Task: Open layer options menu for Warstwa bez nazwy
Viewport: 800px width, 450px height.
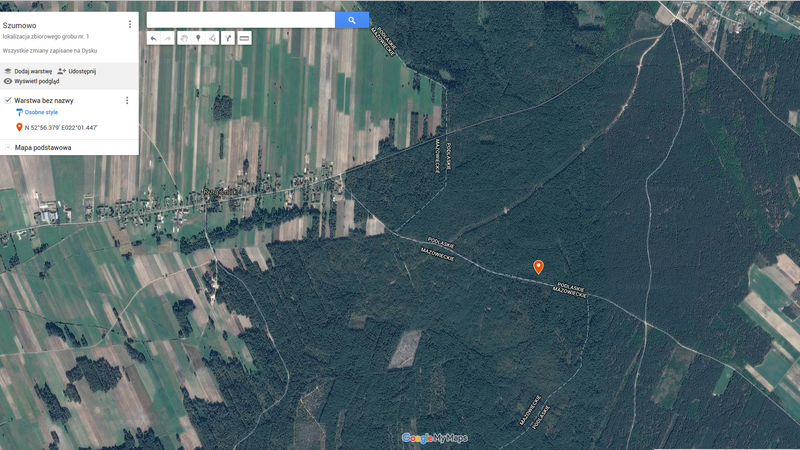Action: tap(127, 100)
